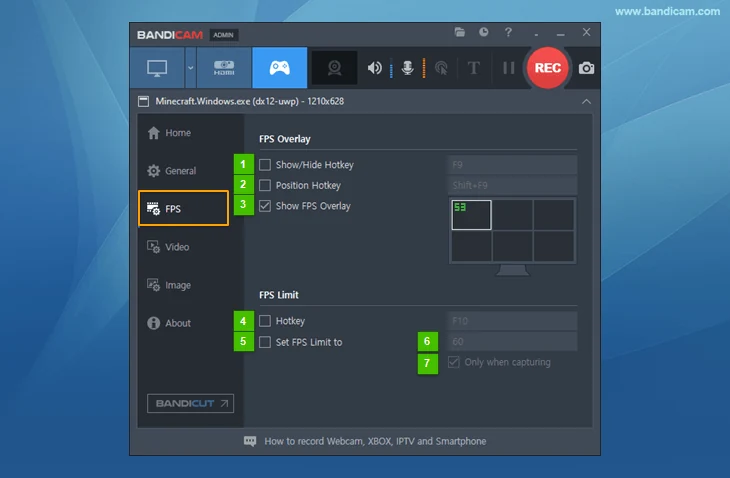Click the Shift+F9 hotkey field
This screenshot has height=478, width=730.
[x=512, y=185]
